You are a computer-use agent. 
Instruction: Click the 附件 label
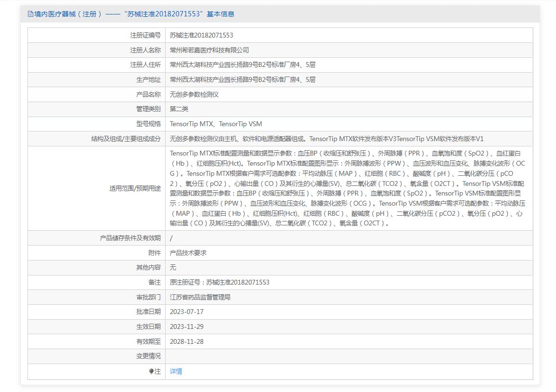pyautogui.click(x=155, y=253)
